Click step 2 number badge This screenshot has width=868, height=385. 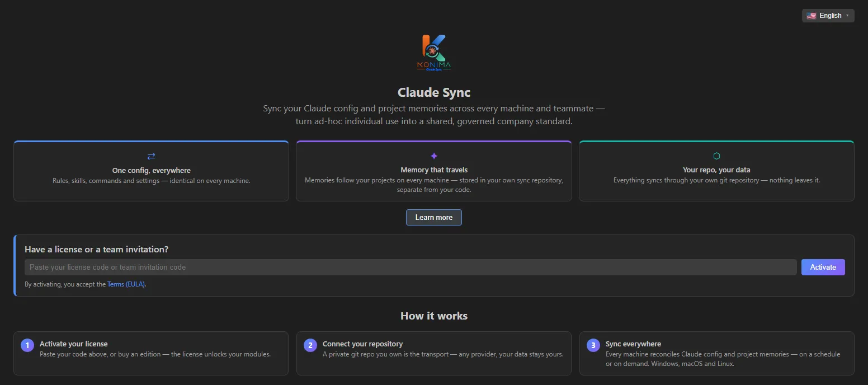point(310,345)
